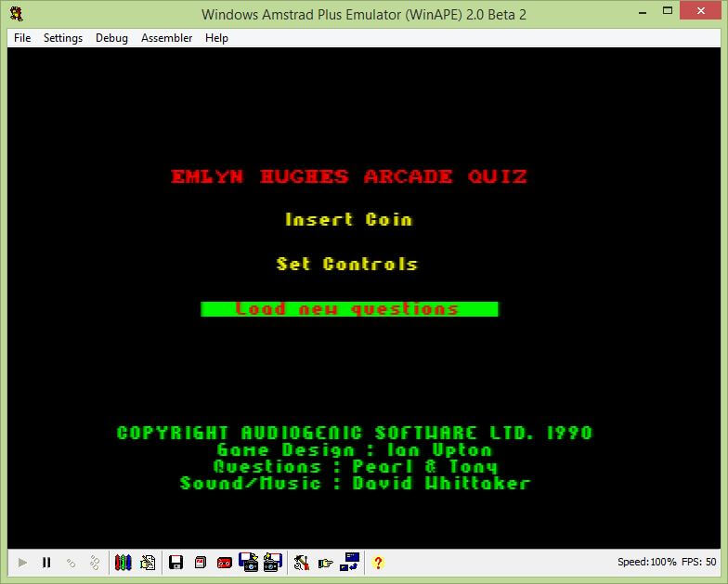Click the paste clipboard toolbar icon
Image resolution: width=728 pixels, height=584 pixels.
[148, 563]
